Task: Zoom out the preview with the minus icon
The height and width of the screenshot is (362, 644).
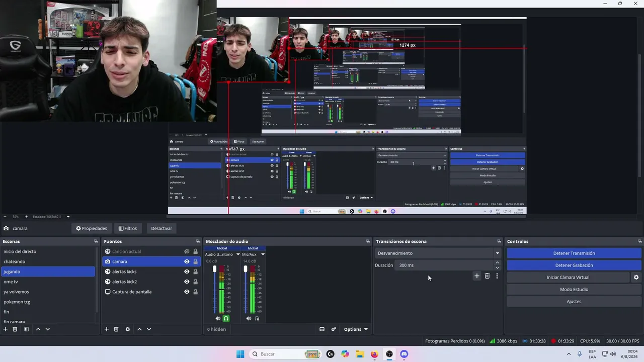Action: (x=5, y=217)
